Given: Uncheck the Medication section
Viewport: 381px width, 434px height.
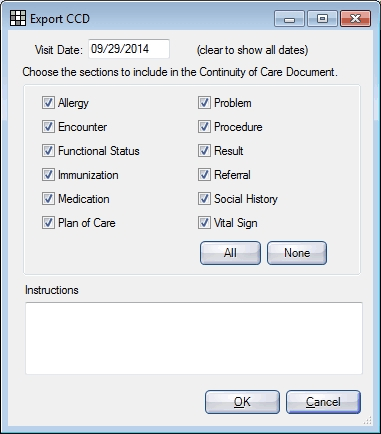Looking at the screenshot, I should (48, 199).
